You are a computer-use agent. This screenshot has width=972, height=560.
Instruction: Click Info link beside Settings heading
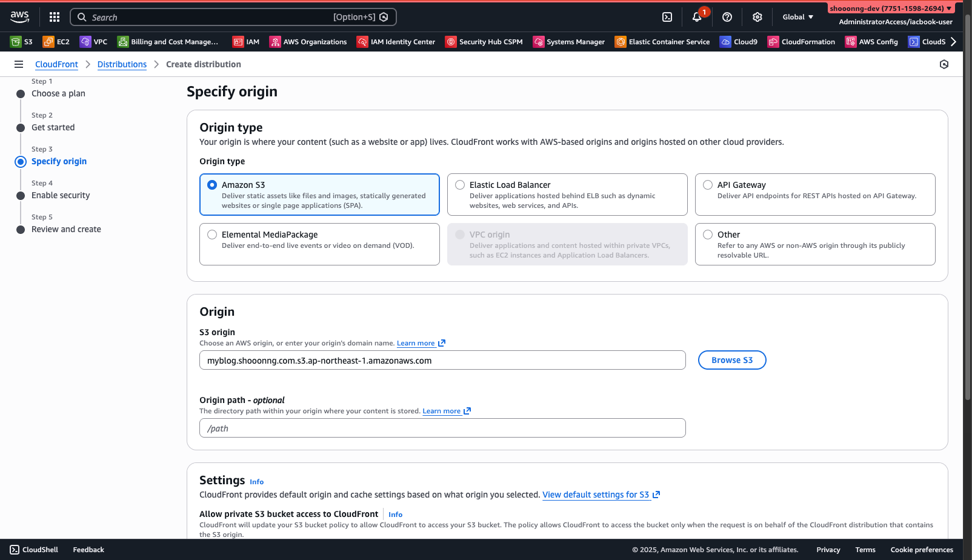pos(256,482)
